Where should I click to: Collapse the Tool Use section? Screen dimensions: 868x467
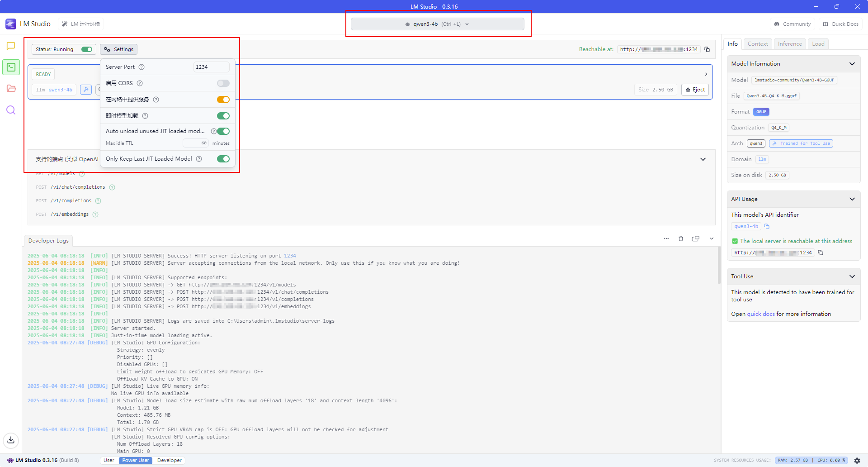pos(852,276)
